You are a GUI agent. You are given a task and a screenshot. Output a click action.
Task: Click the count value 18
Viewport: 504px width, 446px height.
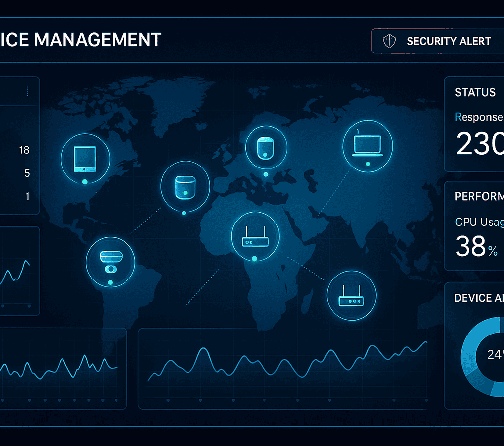[24, 150]
